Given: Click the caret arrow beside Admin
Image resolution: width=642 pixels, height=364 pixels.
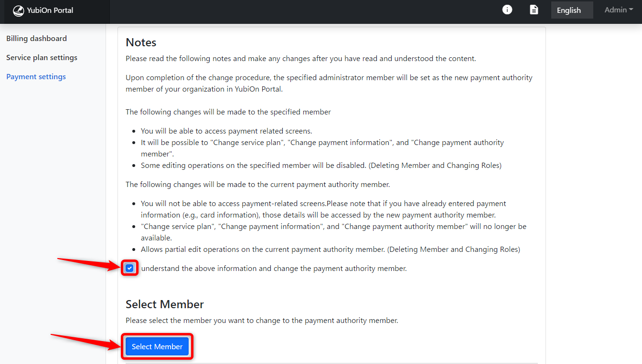Looking at the screenshot, I should [631, 10].
